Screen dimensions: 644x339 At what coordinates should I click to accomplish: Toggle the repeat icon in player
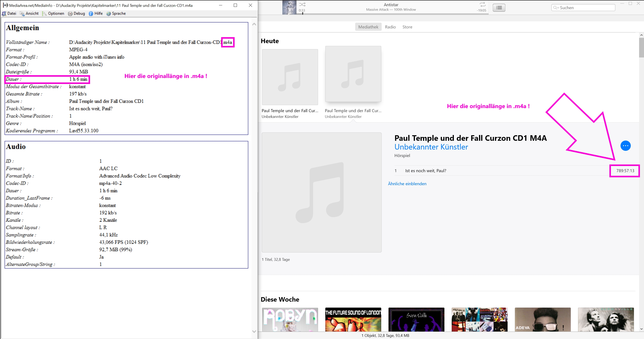pyautogui.click(x=482, y=4)
